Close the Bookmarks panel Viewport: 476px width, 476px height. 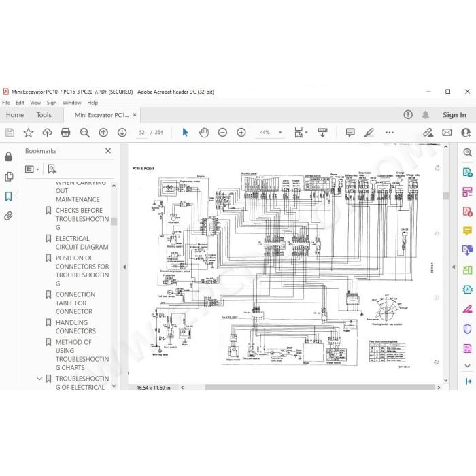tap(108, 150)
